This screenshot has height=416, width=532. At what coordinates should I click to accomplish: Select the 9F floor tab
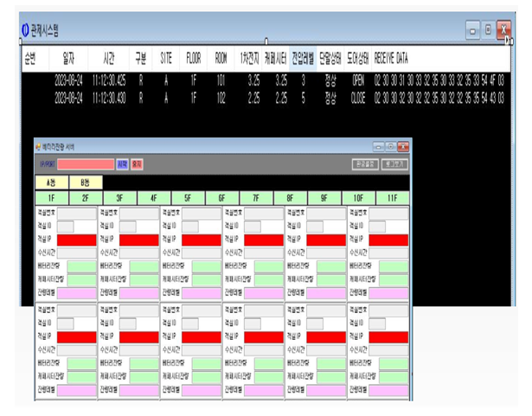324,198
